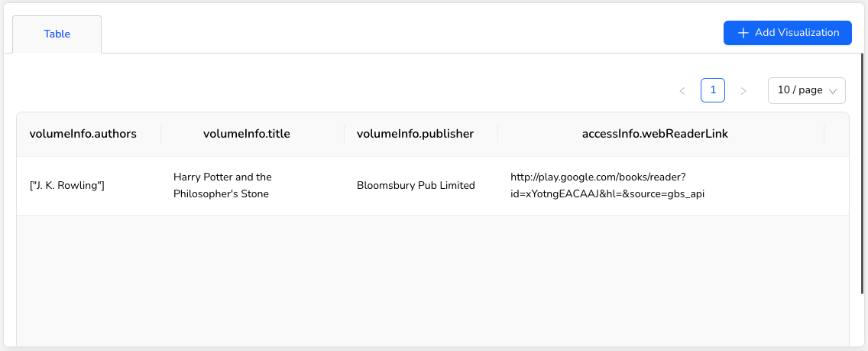The image size is (868, 351).
Task: Click the play.google.com reader link cell
Action: point(607,186)
